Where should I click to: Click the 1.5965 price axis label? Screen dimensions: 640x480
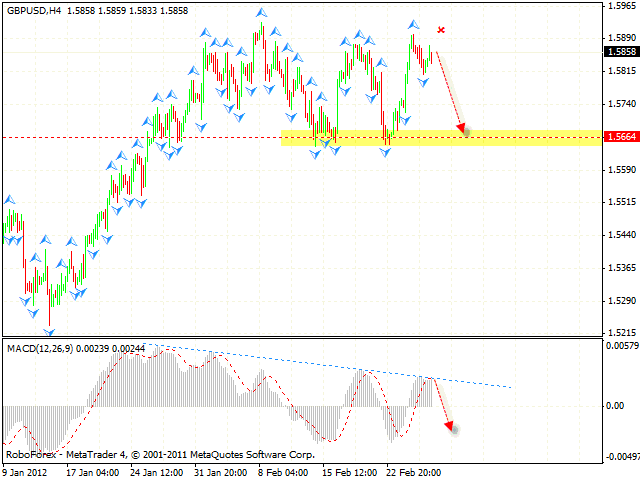[621, 6]
